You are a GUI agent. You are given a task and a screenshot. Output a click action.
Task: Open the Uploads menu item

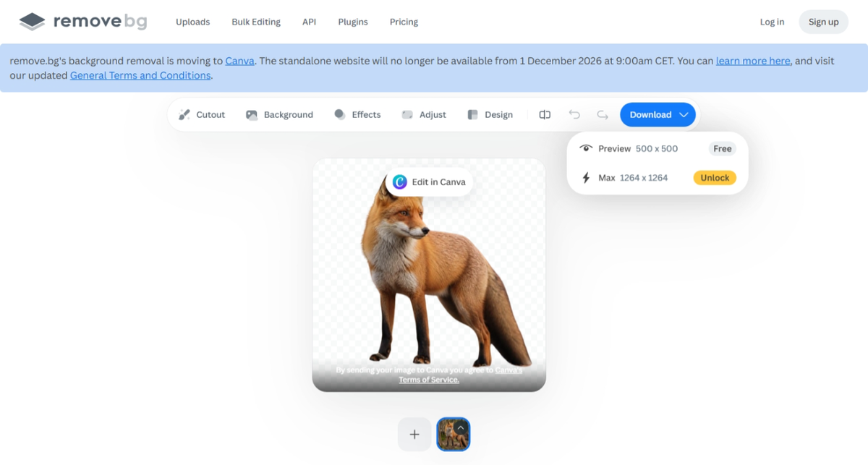tap(192, 22)
